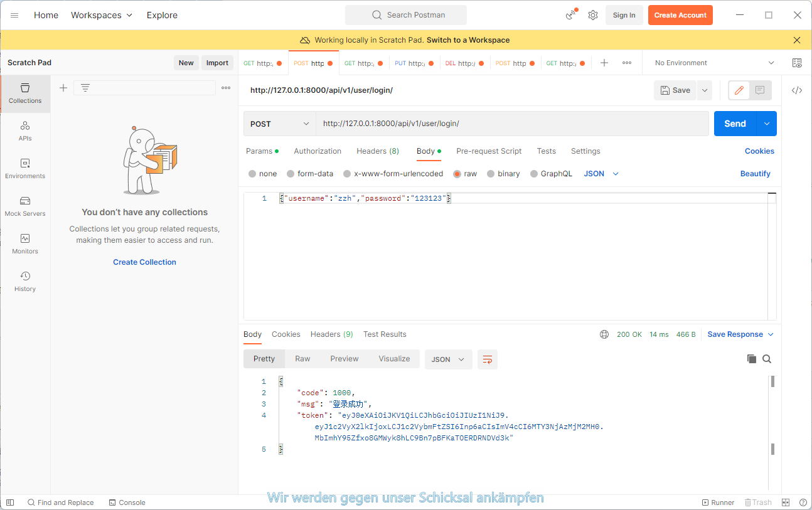Screen dimensions: 812x510
Task: Open the environment quick look icon
Action: tap(797, 63)
